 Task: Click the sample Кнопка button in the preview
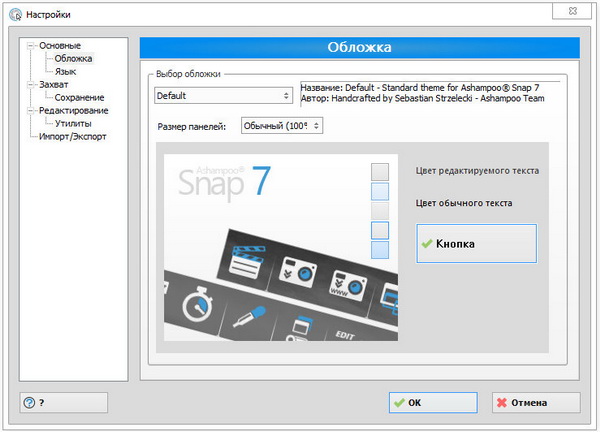[x=476, y=243]
